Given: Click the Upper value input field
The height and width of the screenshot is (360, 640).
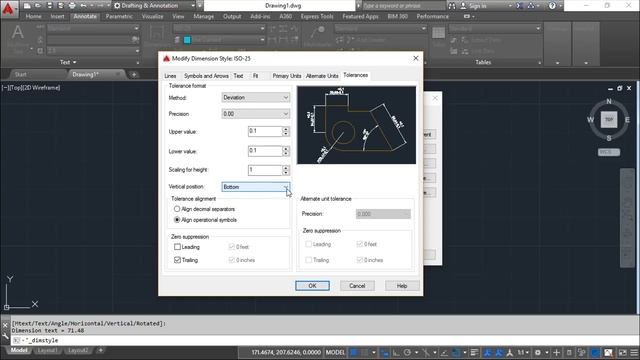Looking at the screenshot, I should coord(265,131).
